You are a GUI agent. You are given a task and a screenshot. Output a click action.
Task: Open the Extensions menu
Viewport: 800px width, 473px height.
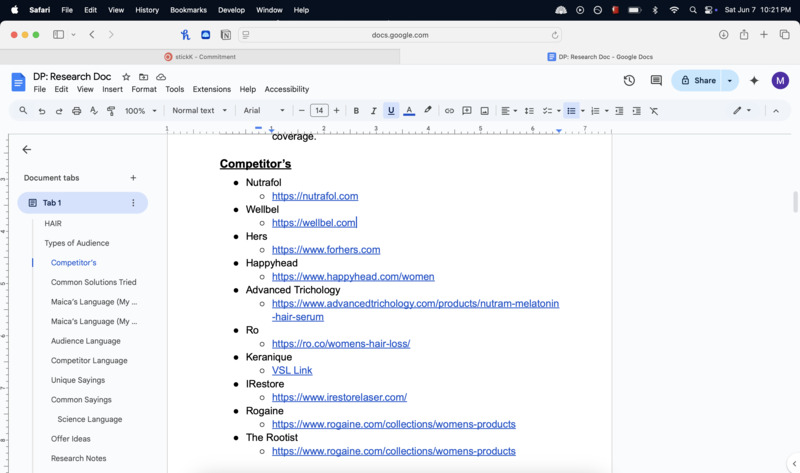(212, 89)
